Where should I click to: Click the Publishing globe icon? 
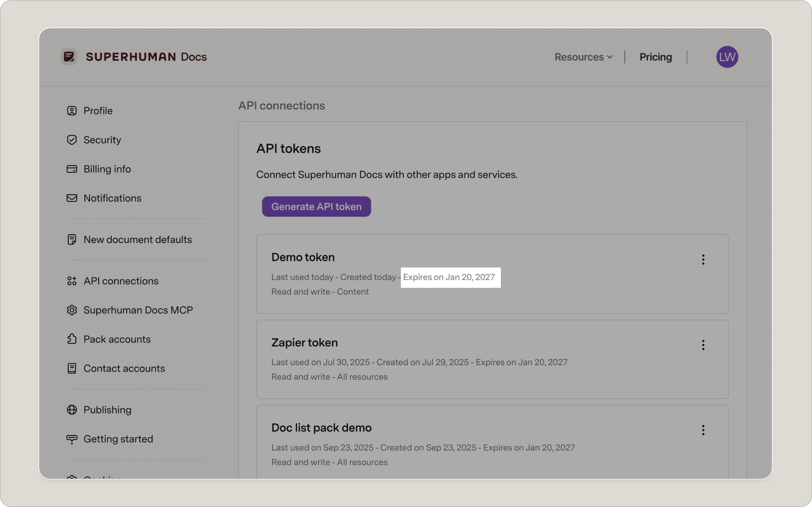[x=72, y=410]
